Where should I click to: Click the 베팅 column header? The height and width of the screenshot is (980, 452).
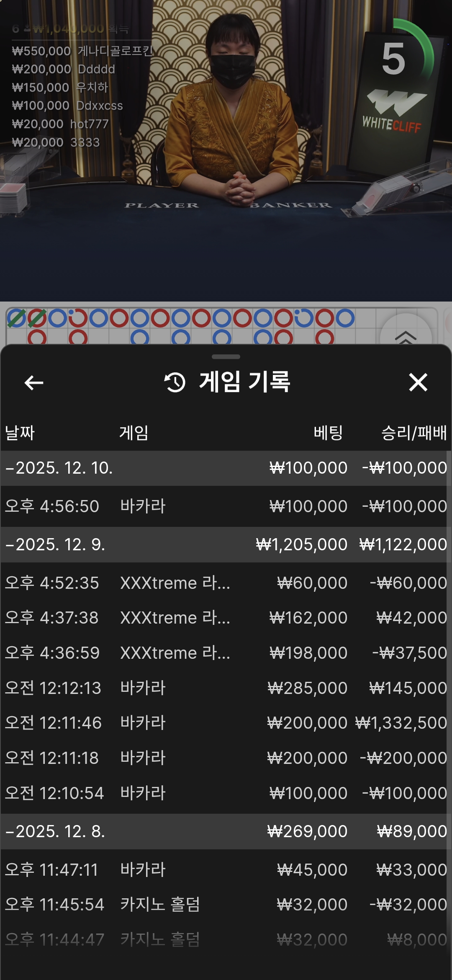[x=328, y=433]
